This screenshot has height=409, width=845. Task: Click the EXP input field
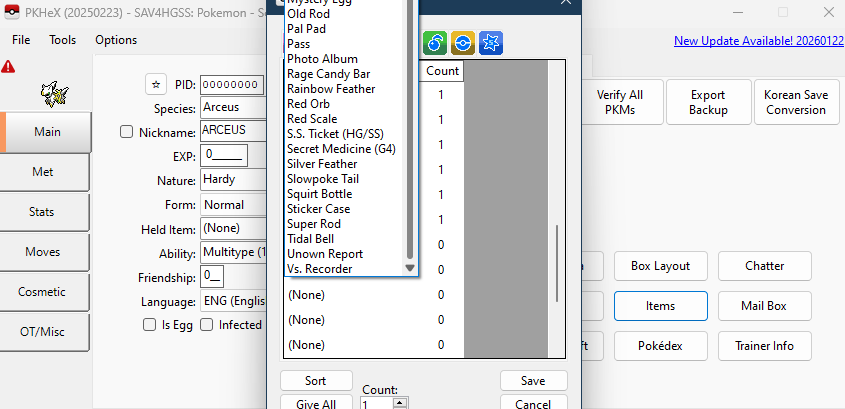point(224,156)
